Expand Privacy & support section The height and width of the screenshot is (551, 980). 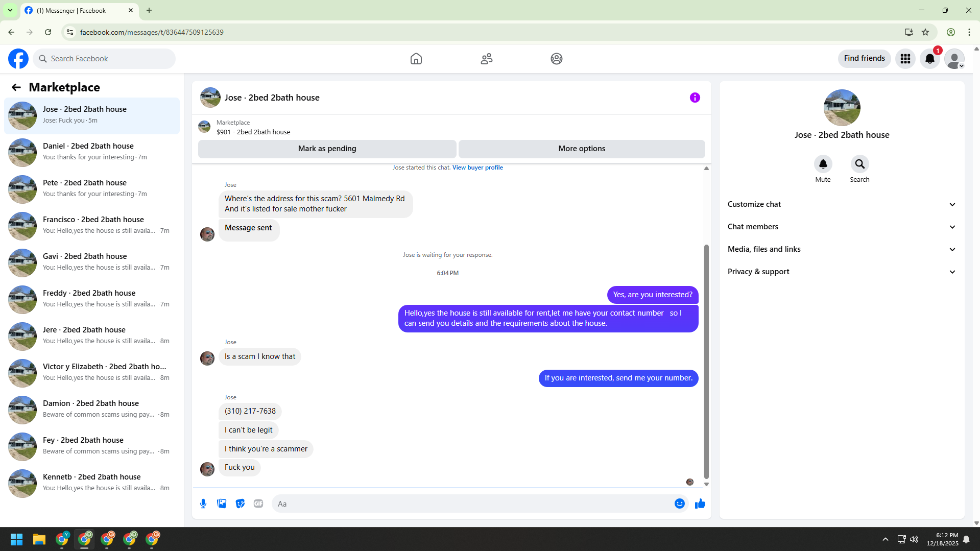(842, 272)
